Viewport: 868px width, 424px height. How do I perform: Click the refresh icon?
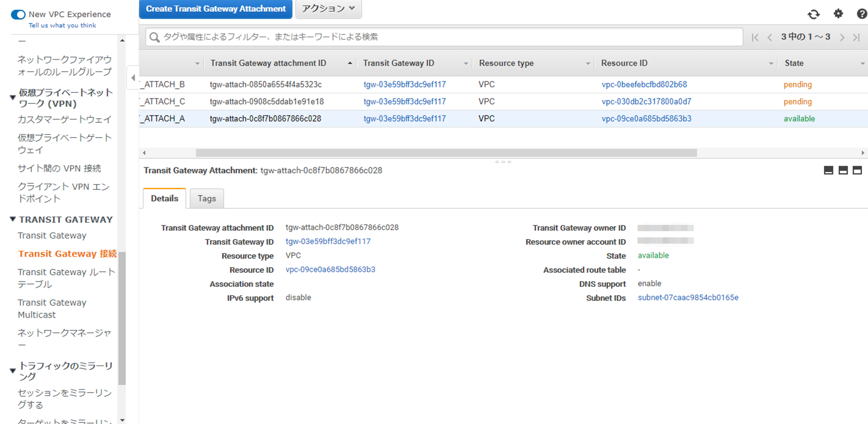click(814, 14)
